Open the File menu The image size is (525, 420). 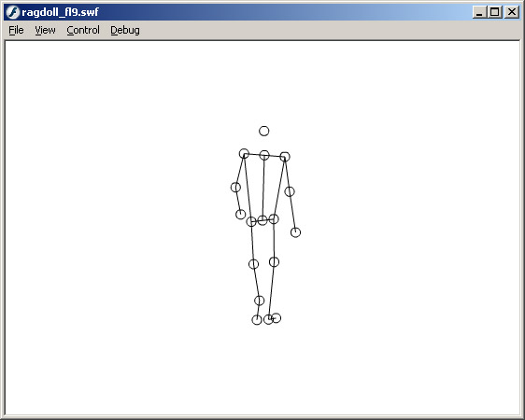point(16,30)
